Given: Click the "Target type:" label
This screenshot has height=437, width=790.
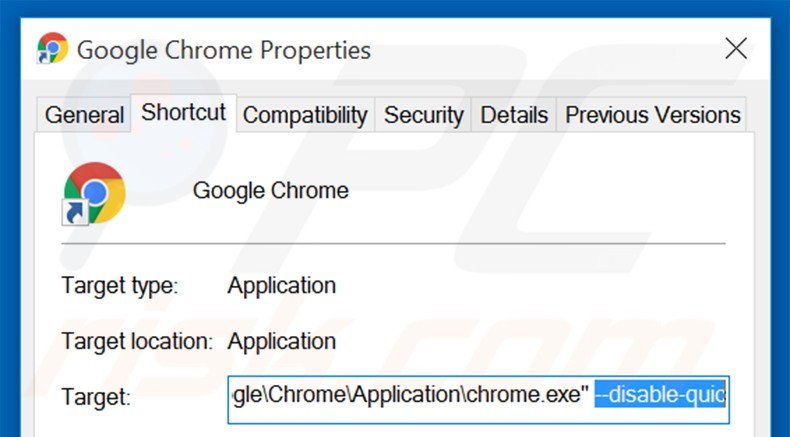Looking at the screenshot, I should [119, 286].
